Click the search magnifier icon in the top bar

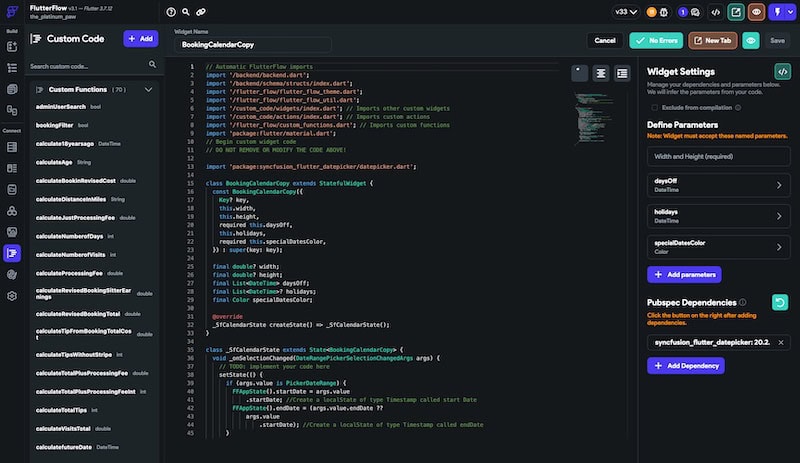186,12
